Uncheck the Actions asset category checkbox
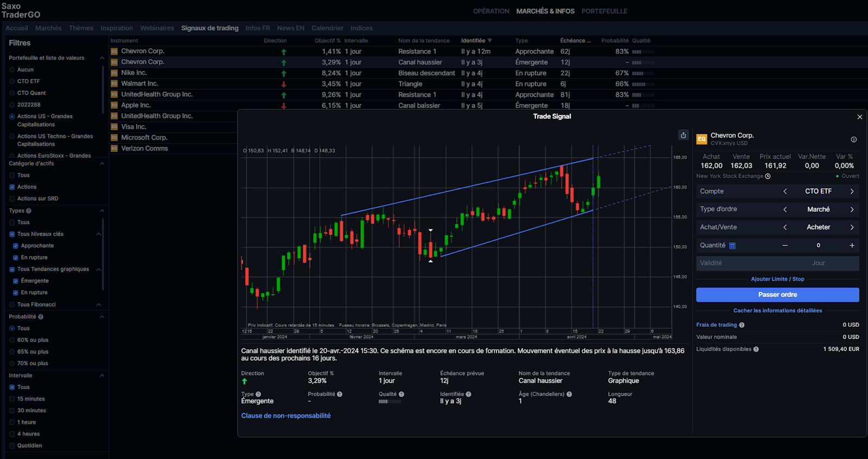Screen dimensions: 868x459 click(x=12, y=187)
